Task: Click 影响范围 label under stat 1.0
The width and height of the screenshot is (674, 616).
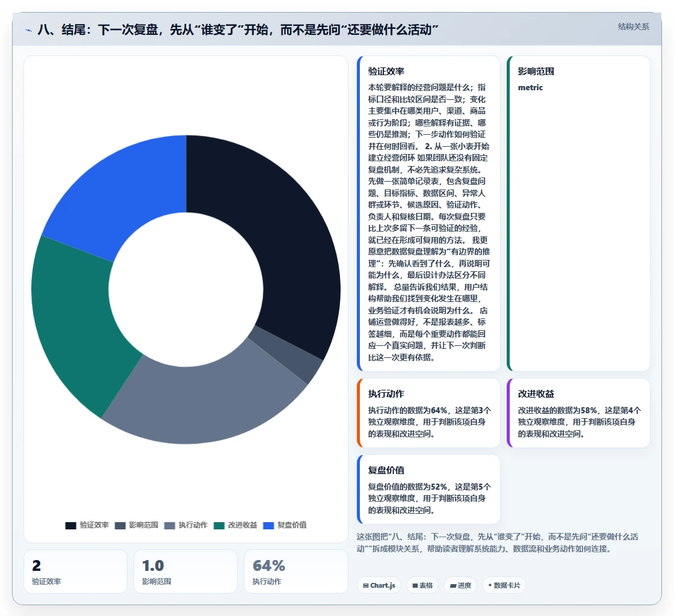Action: tap(156, 582)
